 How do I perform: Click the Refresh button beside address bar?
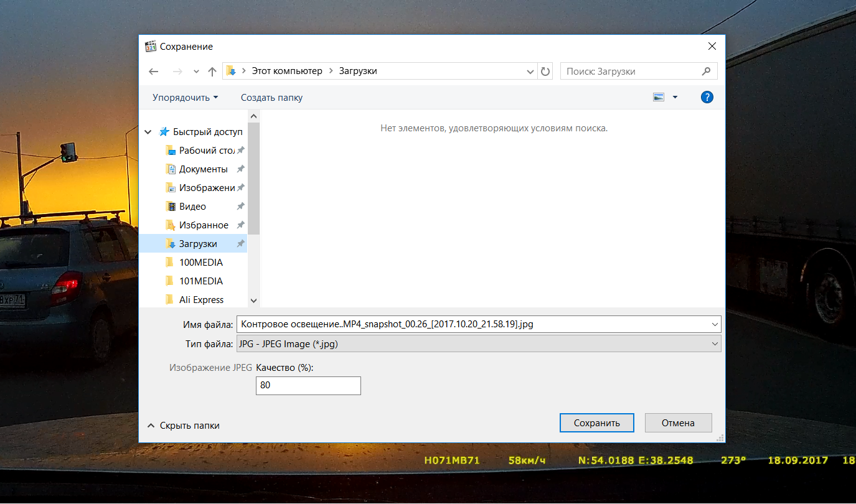coord(545,72)
